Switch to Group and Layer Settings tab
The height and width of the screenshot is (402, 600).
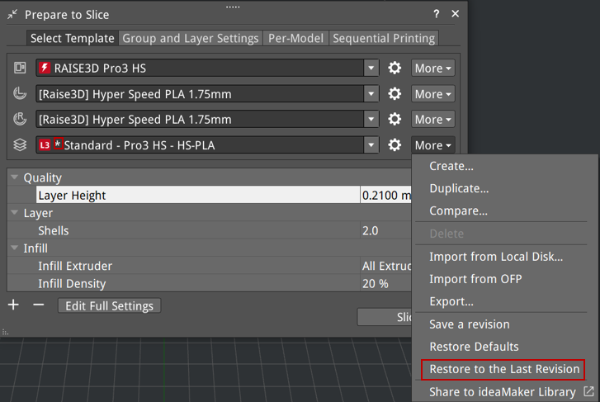191,38
